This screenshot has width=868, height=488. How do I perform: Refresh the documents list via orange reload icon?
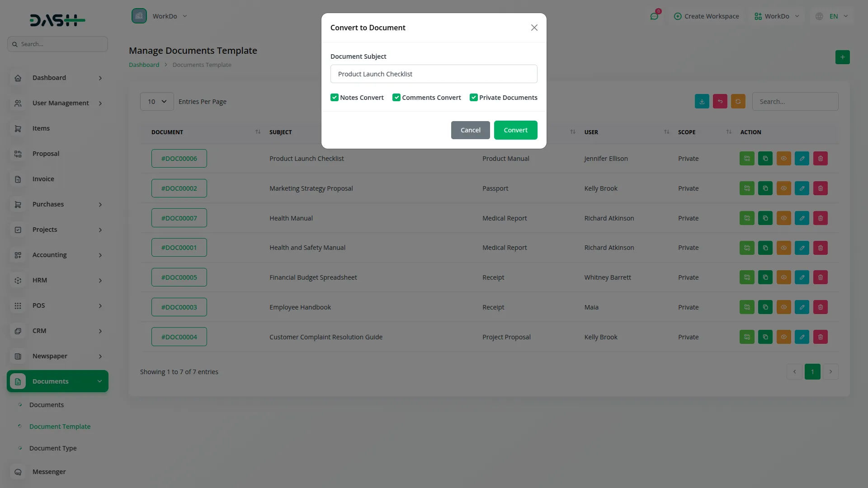[x=738, y=101]
